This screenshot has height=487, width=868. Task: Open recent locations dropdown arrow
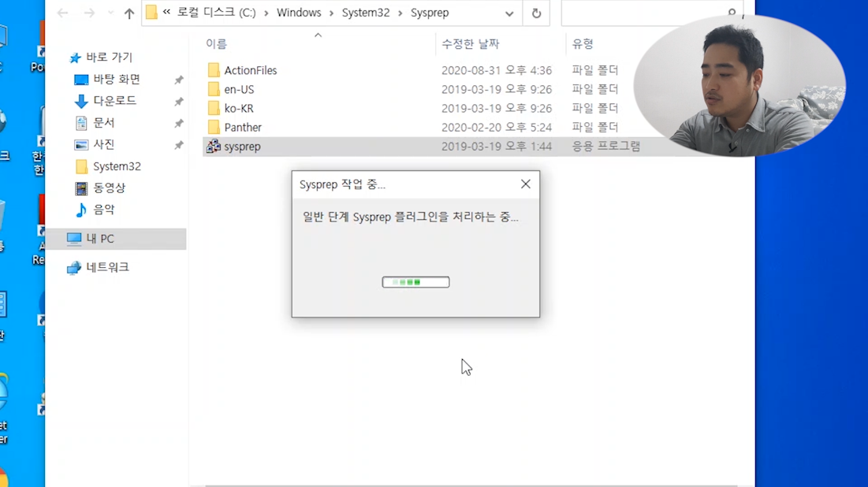click(110, 13)
